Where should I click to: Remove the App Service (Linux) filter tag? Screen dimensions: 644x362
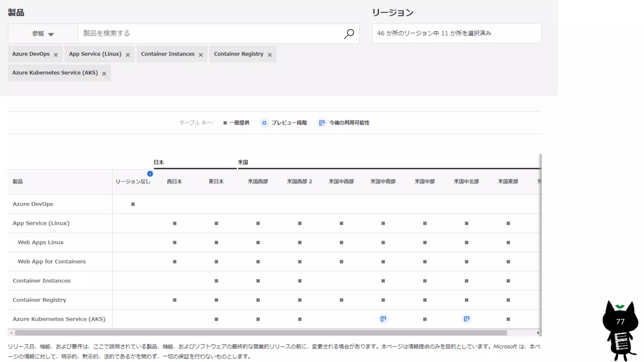coord(128,55)
